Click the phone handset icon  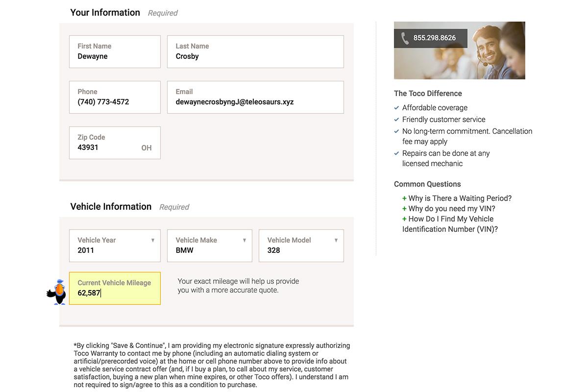pos(405,38)
